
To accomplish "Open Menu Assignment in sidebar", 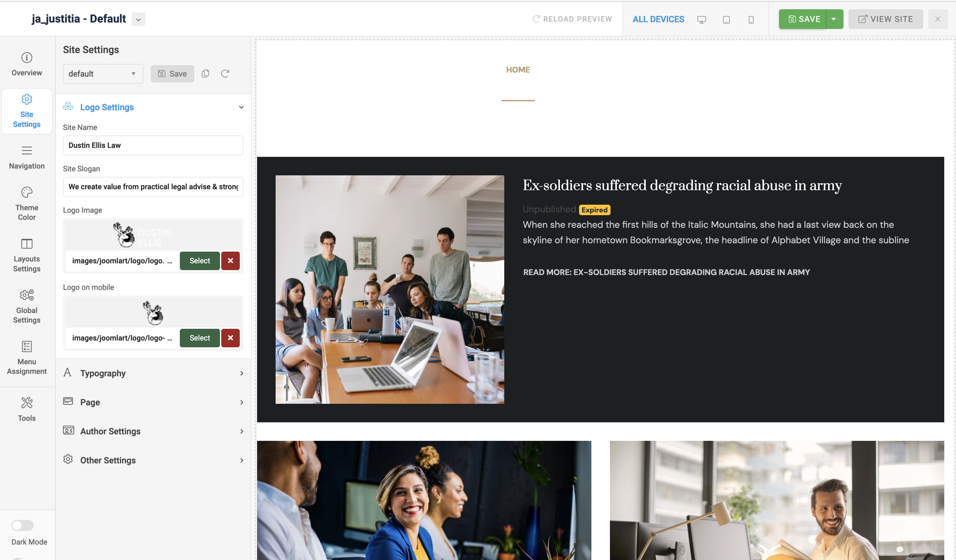I will tap(27, 357).
